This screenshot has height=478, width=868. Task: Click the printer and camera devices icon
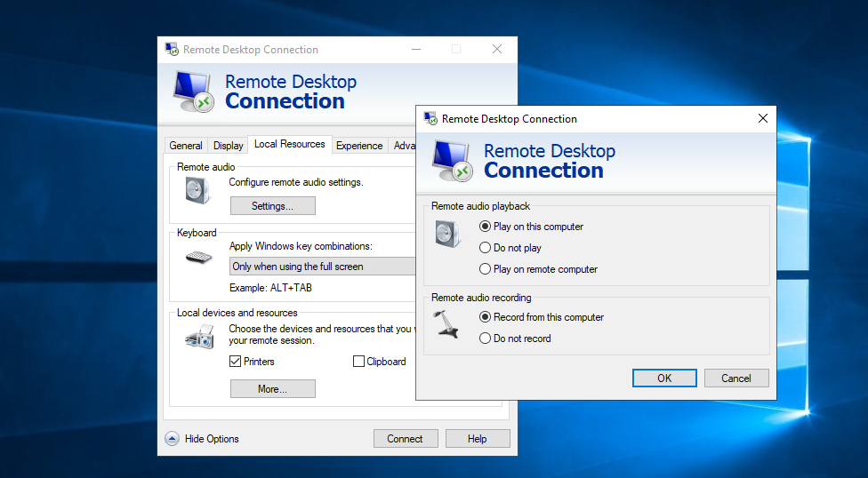[x=200, y=337]
